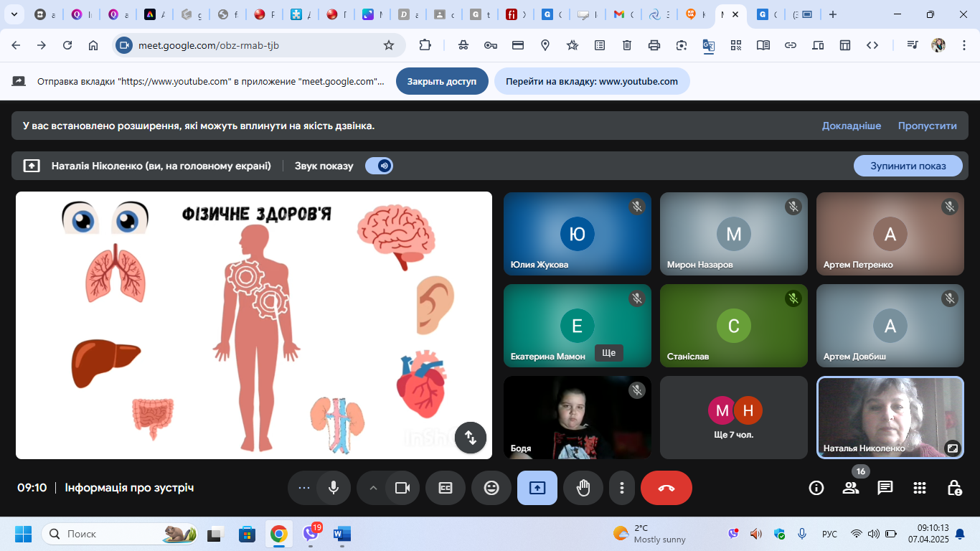The width and height of the screenshot is (980, 551).
Task: Click the taskbar Поиск search box
Action: (121, 534)
